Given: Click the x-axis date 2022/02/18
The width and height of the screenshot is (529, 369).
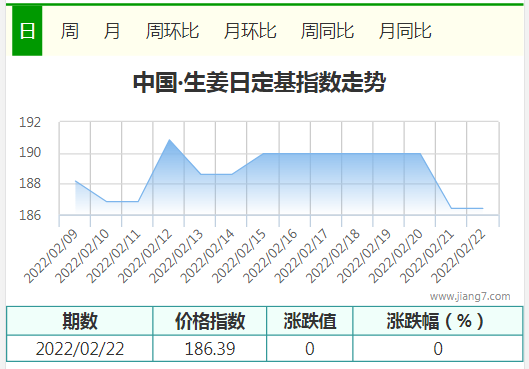Looking at the screenshot, I should [x=333, y=256].
